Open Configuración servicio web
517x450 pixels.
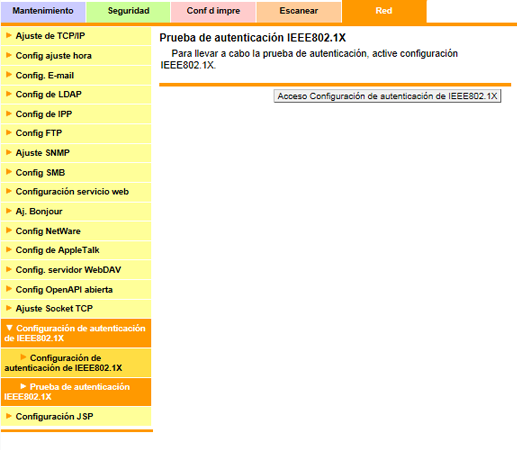[x=76, y=192]
